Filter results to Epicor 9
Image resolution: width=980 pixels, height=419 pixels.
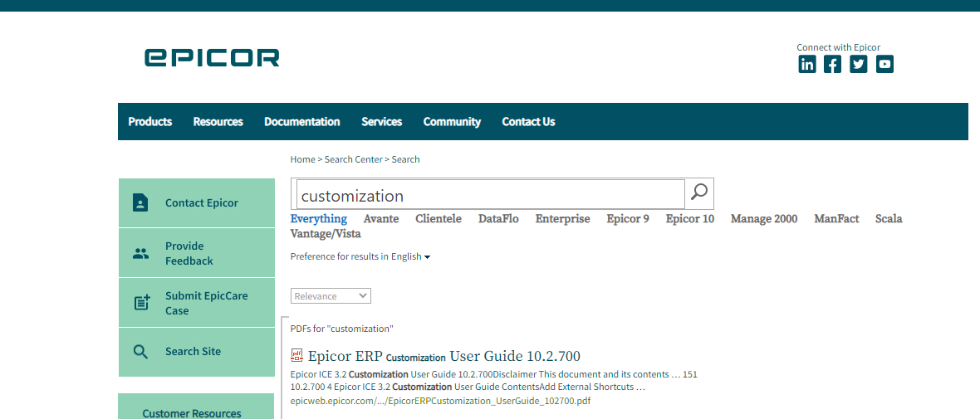click(628, 218)
